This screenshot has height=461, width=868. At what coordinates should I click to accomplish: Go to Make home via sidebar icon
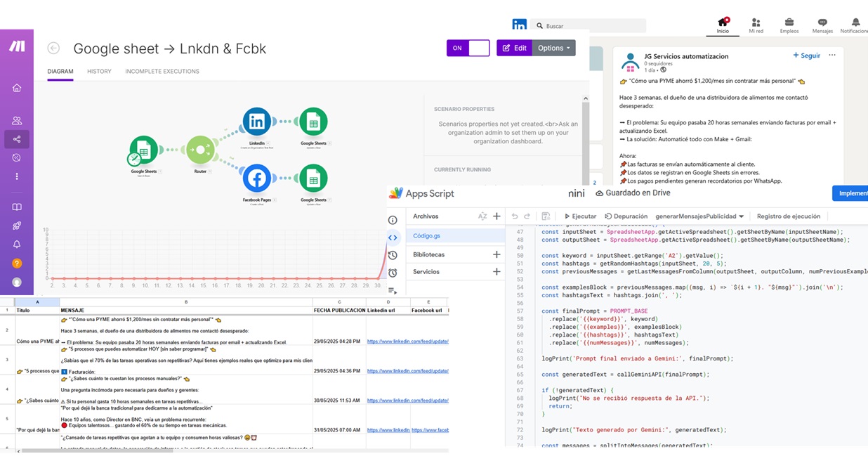[x=17, y=88]
